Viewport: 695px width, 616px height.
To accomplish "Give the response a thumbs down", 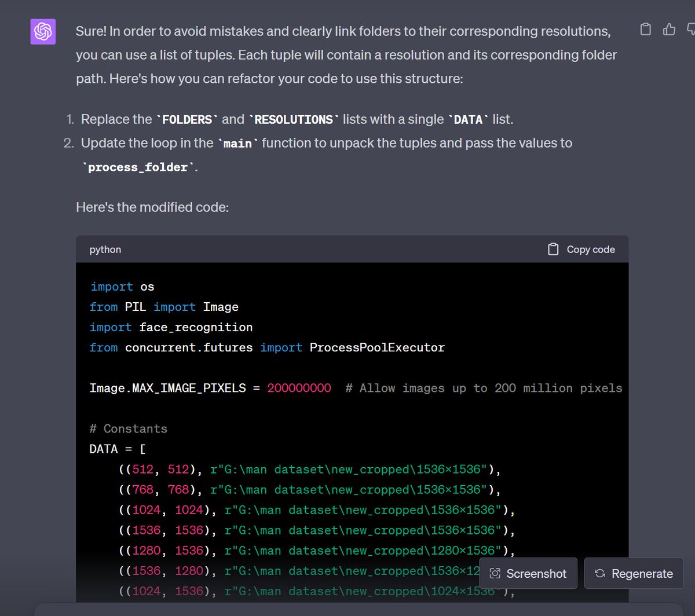I will point(690,29).
